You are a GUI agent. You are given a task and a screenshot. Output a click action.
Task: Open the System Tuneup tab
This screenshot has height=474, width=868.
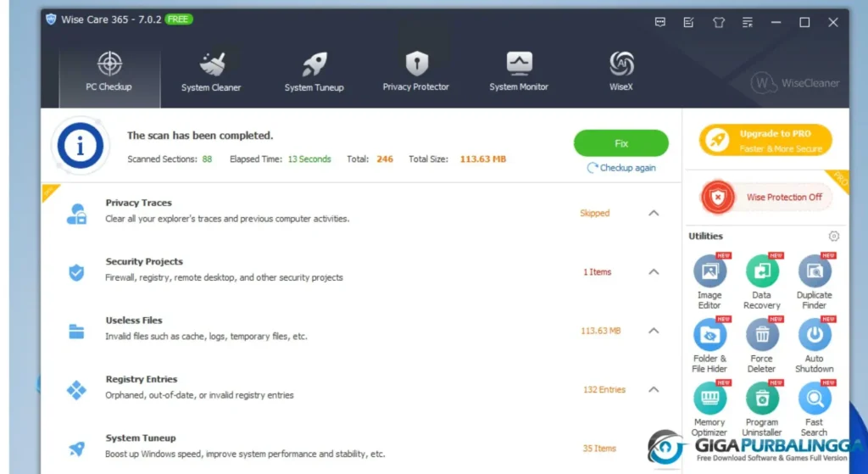314,73
